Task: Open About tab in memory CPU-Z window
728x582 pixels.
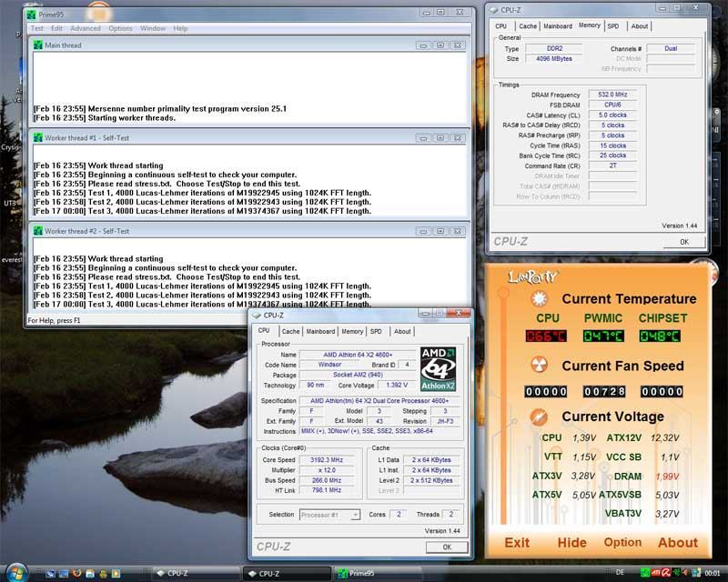Action: pyautogui.click(x=640, y=26)
